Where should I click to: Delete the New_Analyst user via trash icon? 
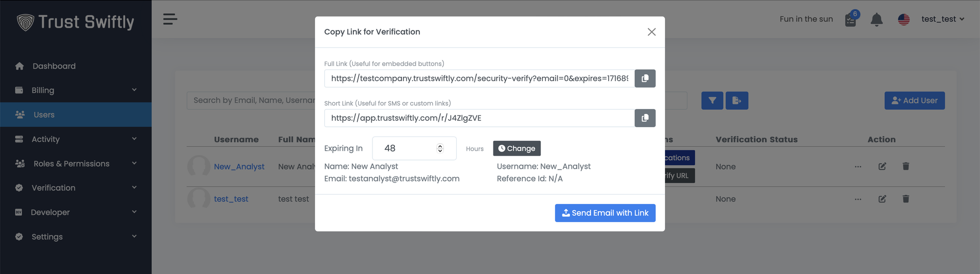[x=906, y=166]
